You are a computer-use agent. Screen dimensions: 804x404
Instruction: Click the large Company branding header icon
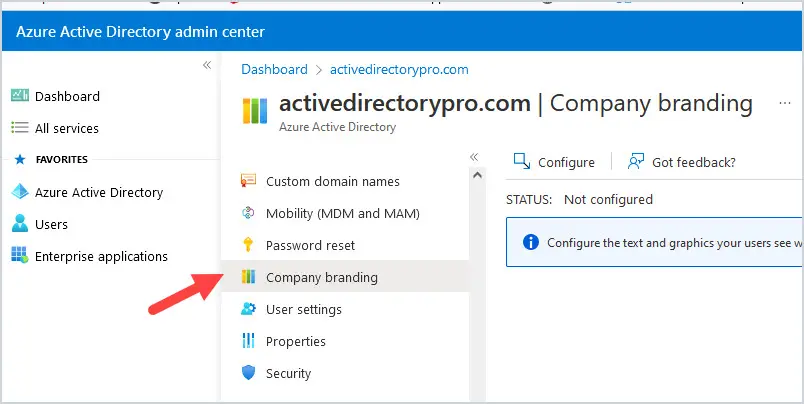(255, 111)
